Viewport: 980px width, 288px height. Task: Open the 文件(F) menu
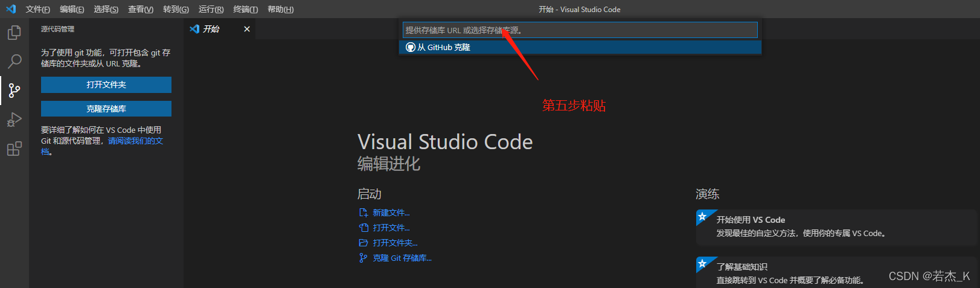coord(38,9)
